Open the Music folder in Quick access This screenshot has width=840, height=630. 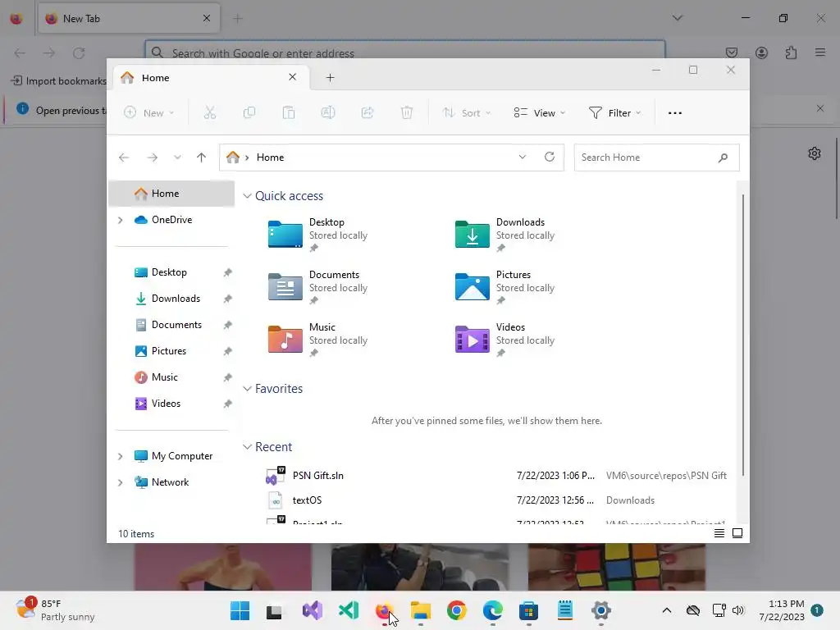tap(319, 340)
